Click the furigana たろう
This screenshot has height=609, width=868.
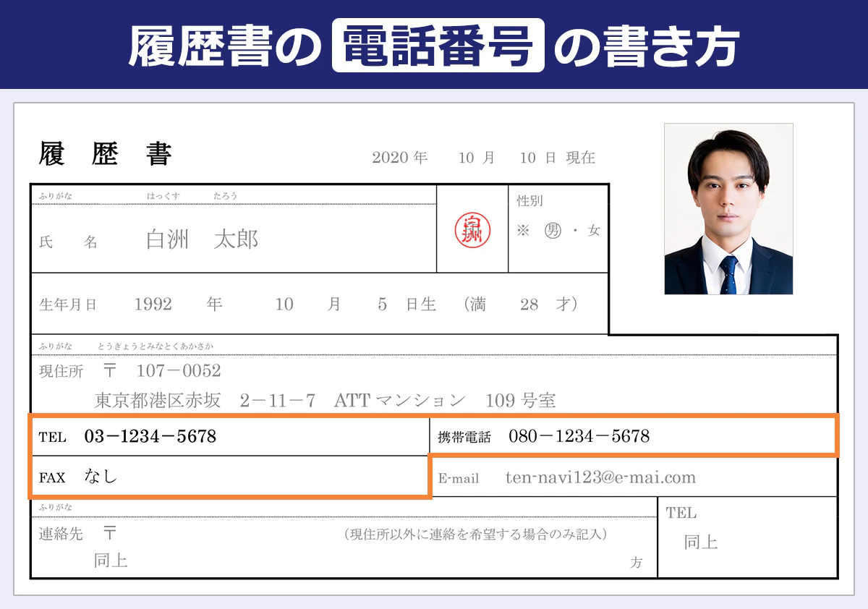tap(225, 196)
